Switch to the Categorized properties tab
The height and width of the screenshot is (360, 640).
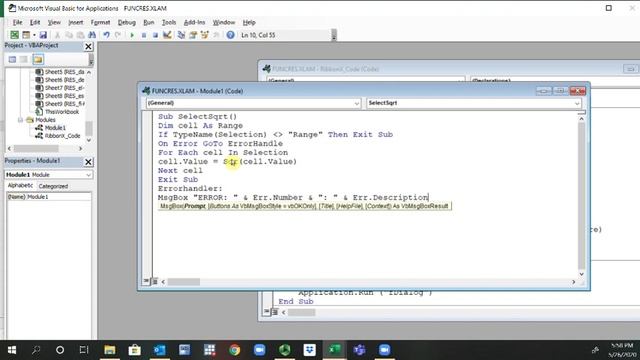[x=53, y=186]
